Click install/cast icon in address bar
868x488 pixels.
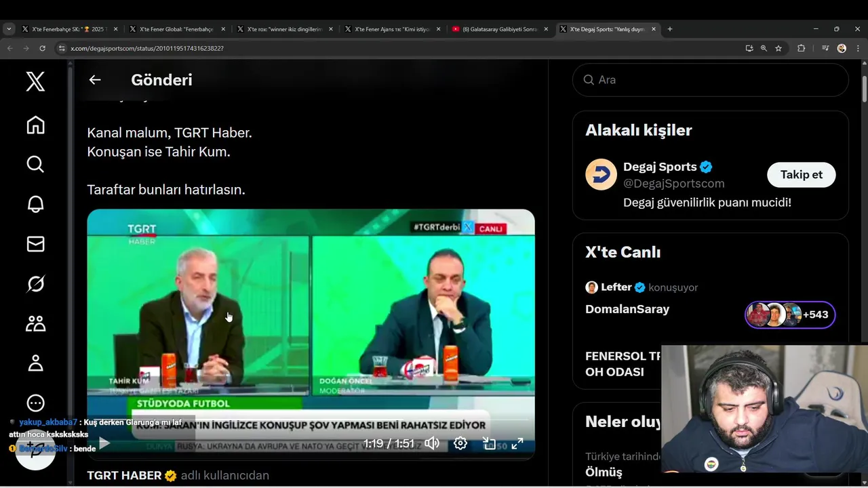click(x=749, y=48)
